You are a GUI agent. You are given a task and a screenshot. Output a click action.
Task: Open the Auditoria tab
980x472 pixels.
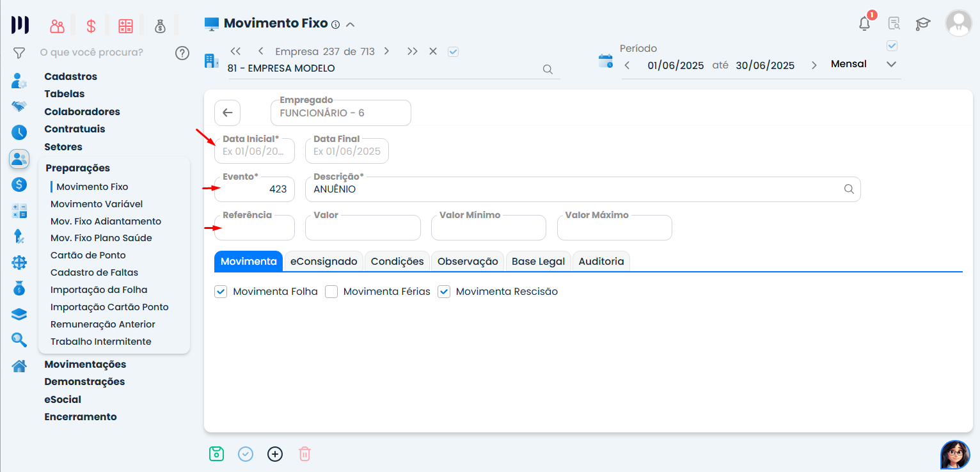pyautogui.click(x=601, y=261)
